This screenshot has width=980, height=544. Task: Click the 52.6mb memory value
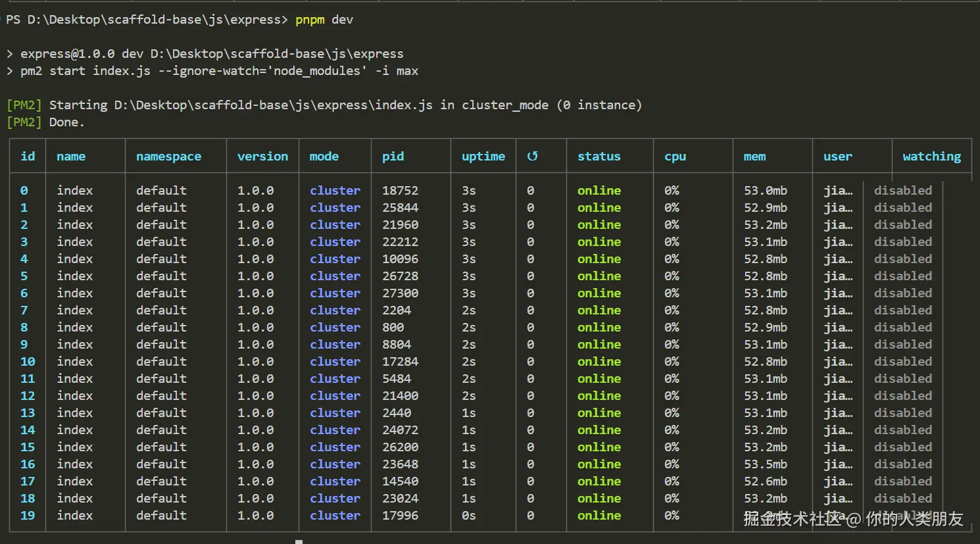point(766,482)
